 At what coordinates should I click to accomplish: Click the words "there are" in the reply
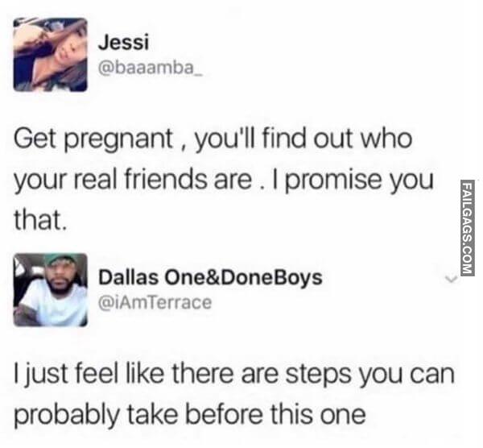[x=225, y=374]
